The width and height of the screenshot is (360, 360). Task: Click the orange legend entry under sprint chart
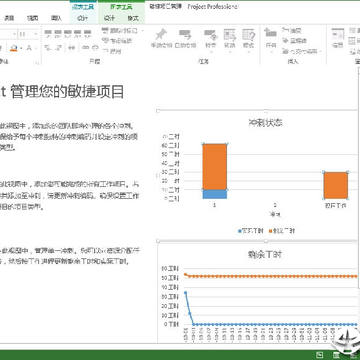[x=282, y=231]
